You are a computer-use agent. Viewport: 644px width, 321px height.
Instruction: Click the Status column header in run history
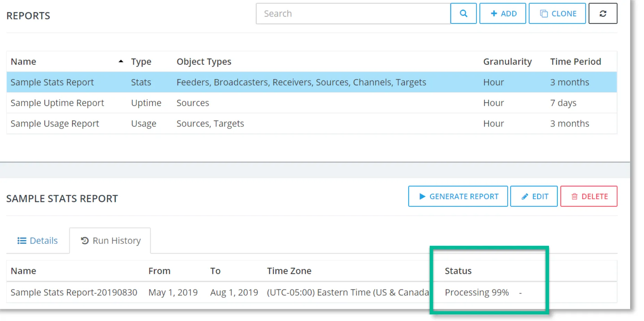(458, 271)
